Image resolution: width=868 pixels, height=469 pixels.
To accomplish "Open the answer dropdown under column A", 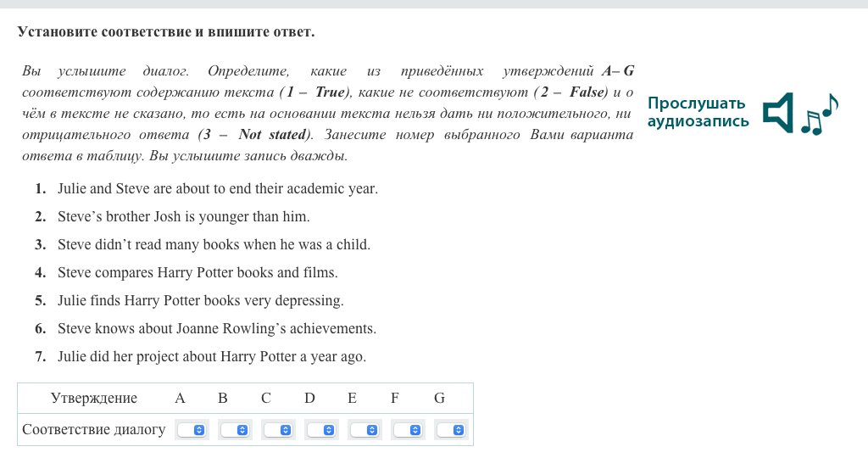I will [x=192, y=430].
